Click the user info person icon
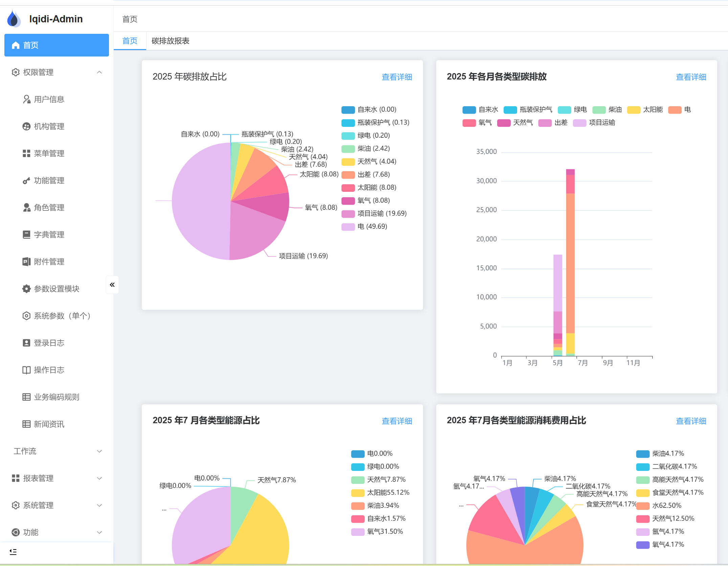 pos(26,99)
